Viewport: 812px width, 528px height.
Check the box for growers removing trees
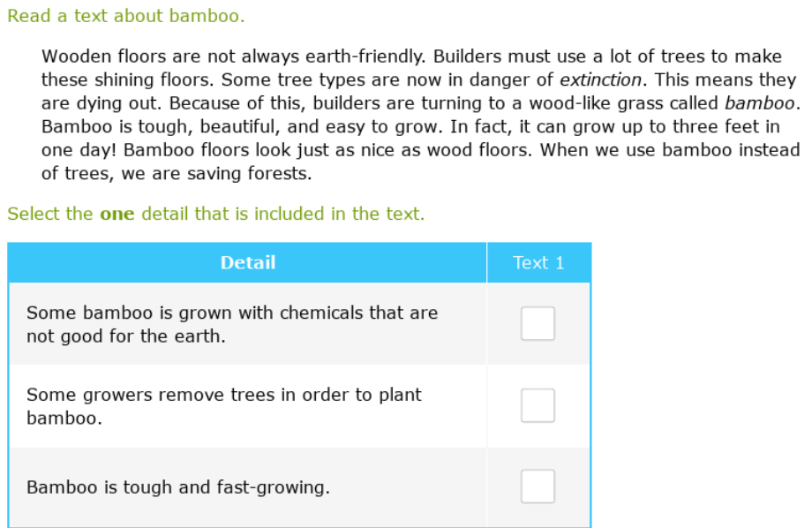(538, 405)
